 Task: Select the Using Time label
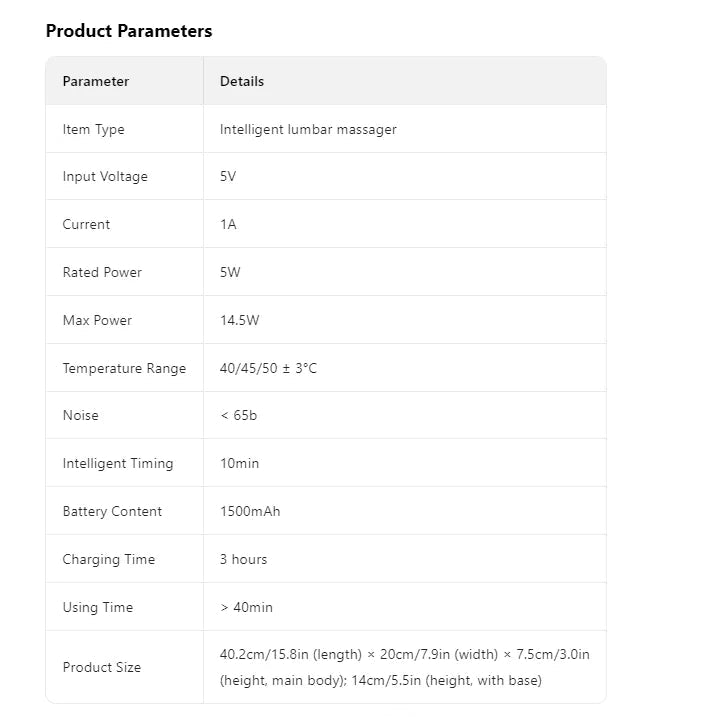(98, 607)
